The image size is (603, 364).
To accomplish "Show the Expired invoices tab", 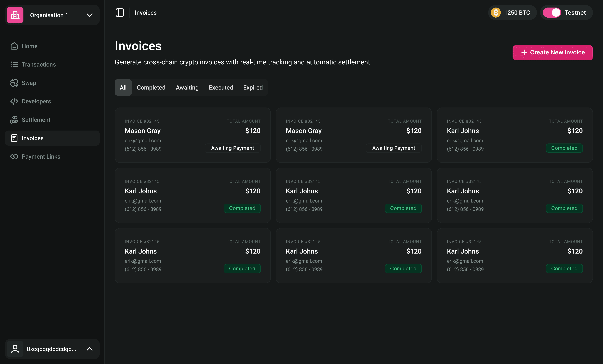I will tap(253, 88).
